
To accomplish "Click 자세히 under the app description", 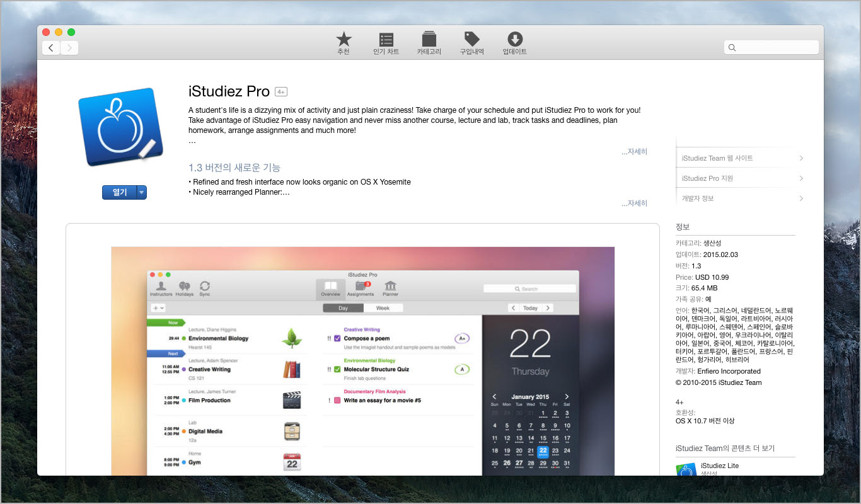I will point(635,152).
